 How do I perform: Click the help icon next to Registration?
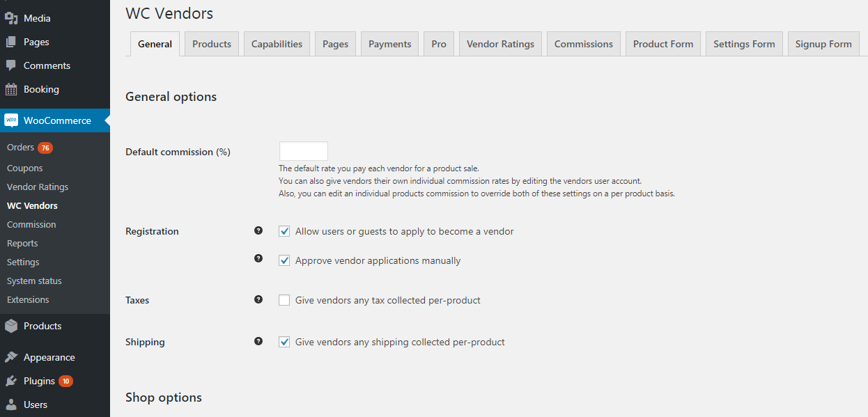258,230
